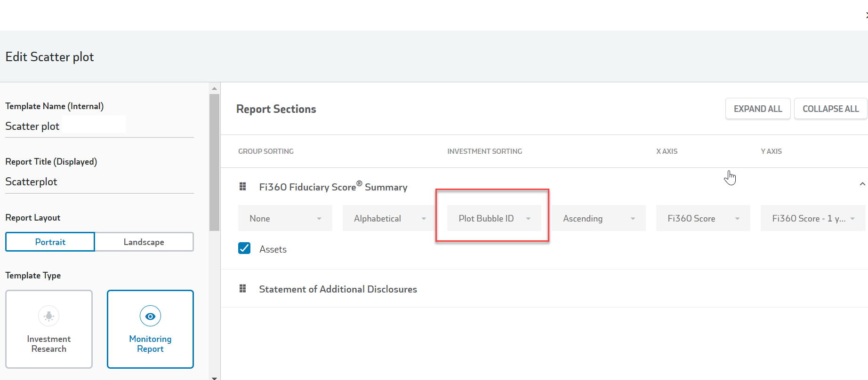Image resolution: width=868 pixels, height=380 pixels.
Task: Open the Alphabetical sorting dropdown
Action: coord(390,218)
